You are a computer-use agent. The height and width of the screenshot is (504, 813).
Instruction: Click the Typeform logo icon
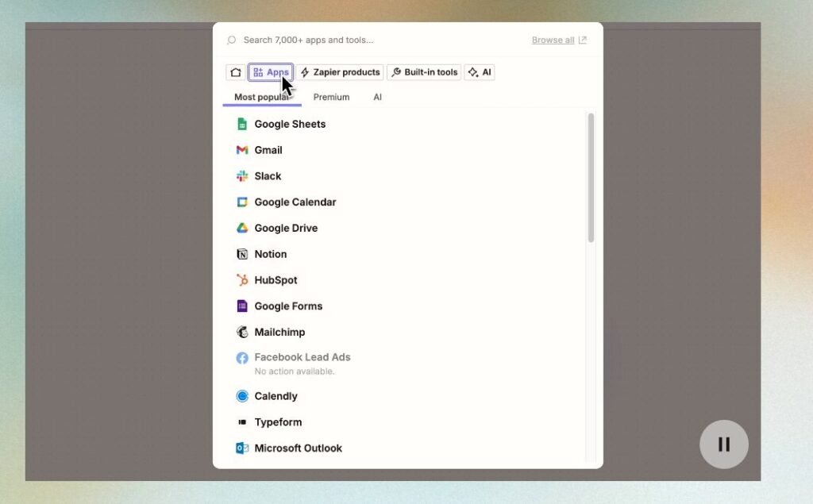click(242, 422)
